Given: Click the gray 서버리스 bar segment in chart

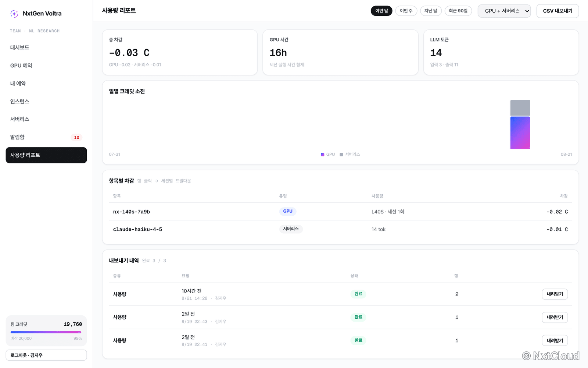Looking at the screenshot, I should point(520,108).
